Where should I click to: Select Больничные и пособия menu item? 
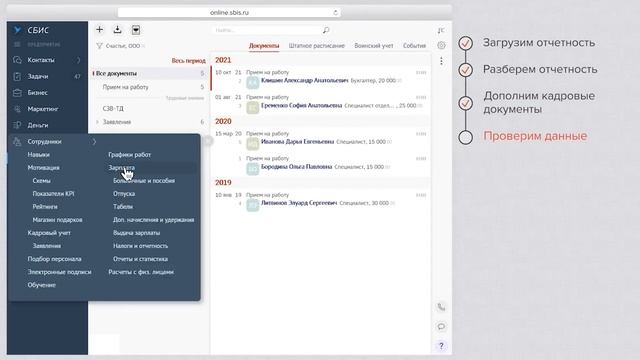(144, 181)
